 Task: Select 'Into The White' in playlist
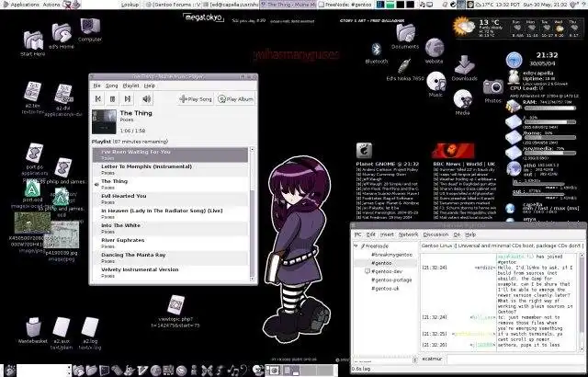[170, 228]
